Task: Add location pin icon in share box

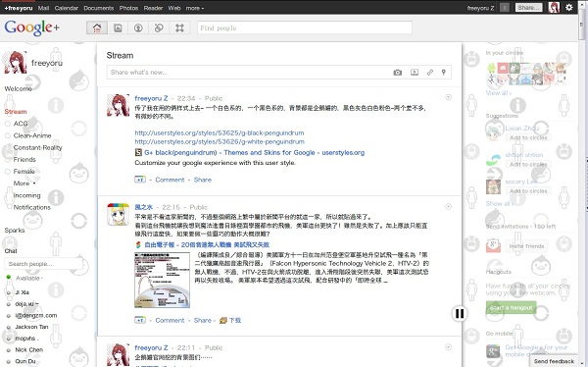Action: (443, 72)
